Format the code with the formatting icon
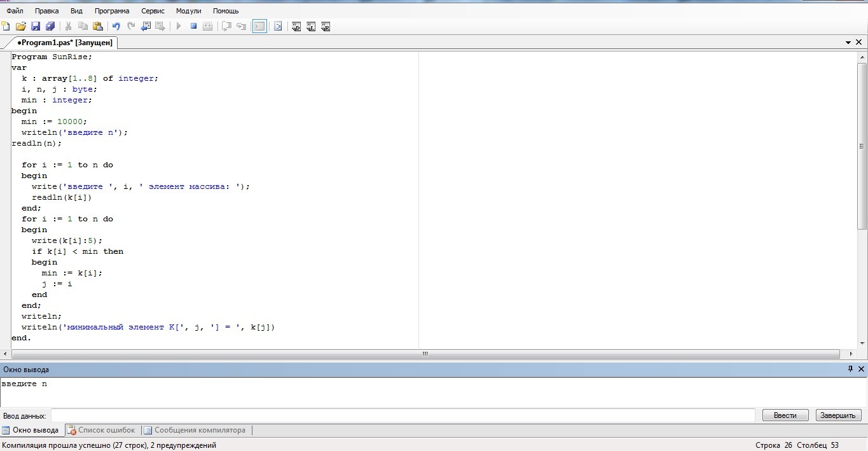The height and width of the screenshot is (451, 868). tap(278, 26)
